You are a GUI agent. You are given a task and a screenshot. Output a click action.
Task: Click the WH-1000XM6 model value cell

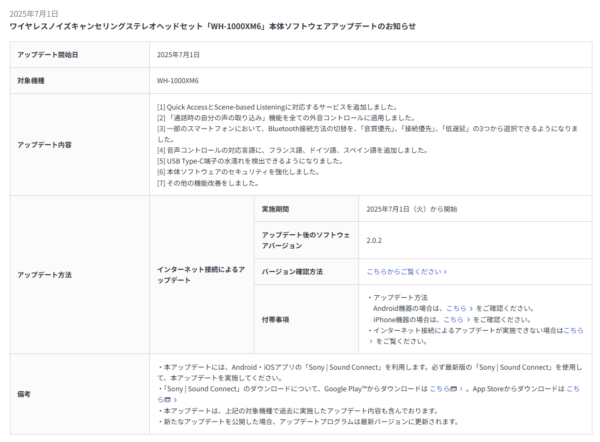click(x=371, y=81)
